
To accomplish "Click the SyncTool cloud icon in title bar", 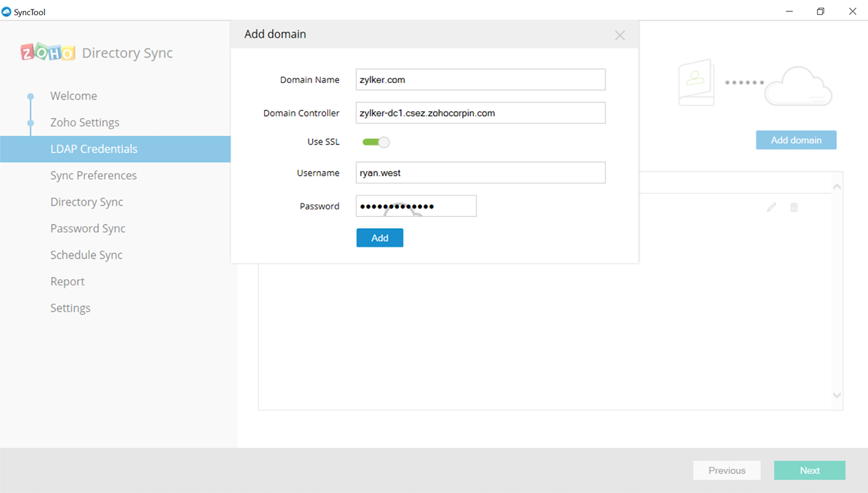I will tap(6, 11).
